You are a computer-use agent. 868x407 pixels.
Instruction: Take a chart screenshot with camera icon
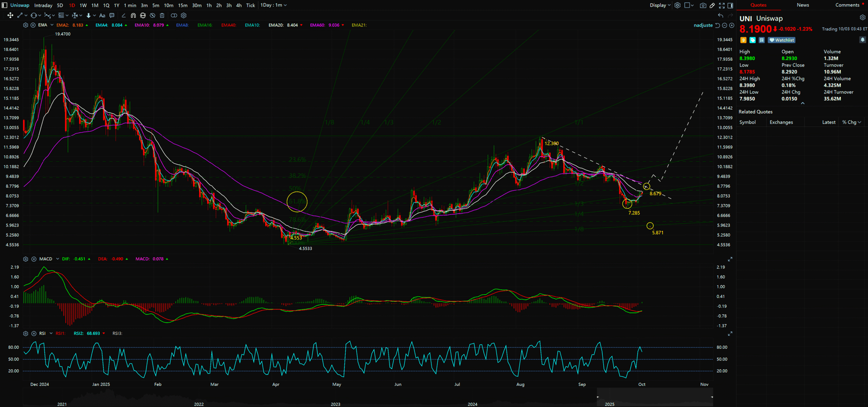(x=703, y=5)
